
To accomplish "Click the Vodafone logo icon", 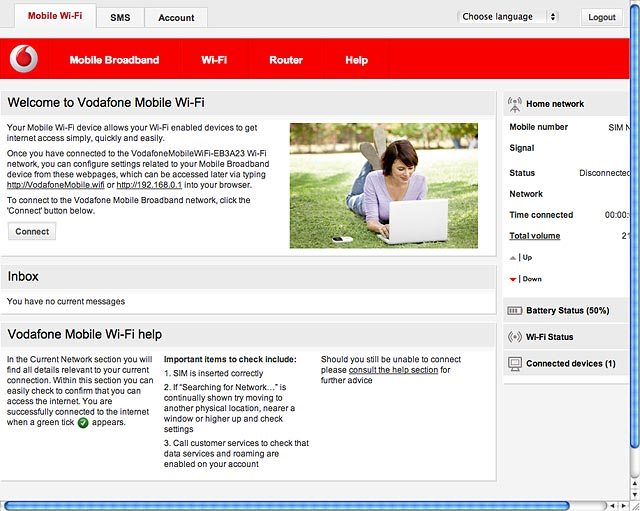I will pos(24,59).
